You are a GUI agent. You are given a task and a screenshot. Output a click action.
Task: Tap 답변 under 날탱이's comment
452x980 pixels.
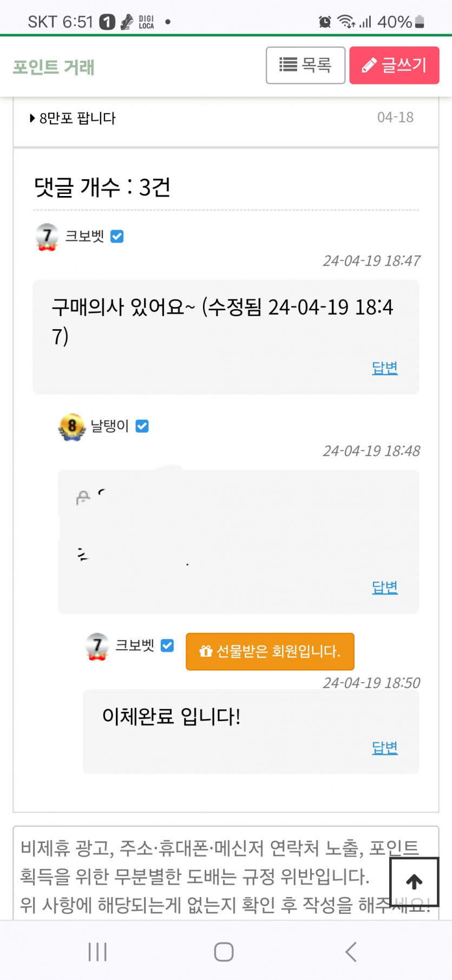coord(384,587)
